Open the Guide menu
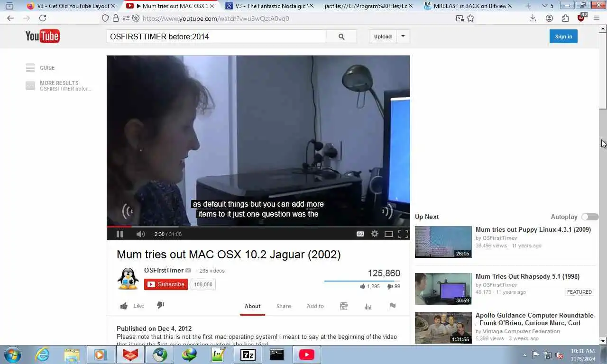607x364 pixels. tap(40, 68)
